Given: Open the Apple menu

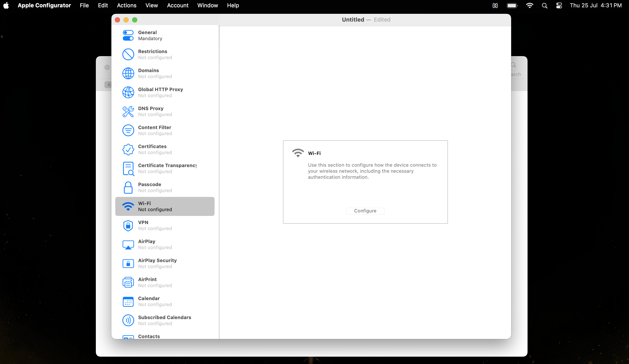Looking at the screenshot, I should click(6, 5).
